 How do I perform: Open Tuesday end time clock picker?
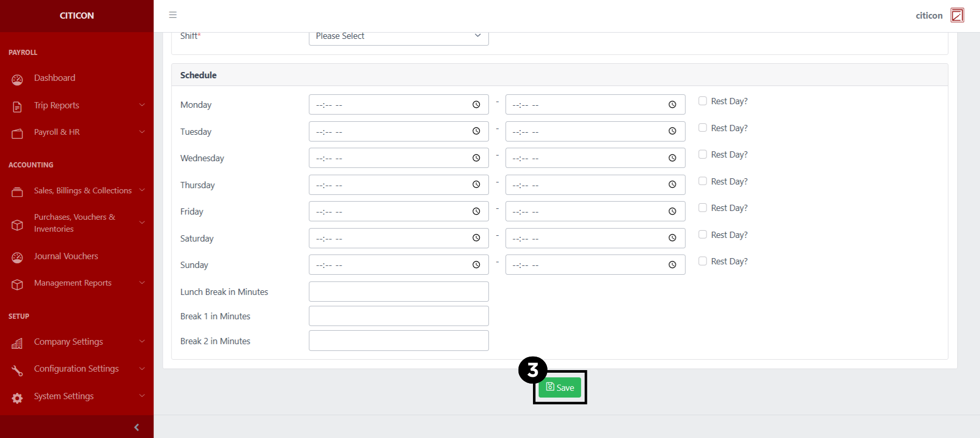pyautogui.click(x=672, y=131)
